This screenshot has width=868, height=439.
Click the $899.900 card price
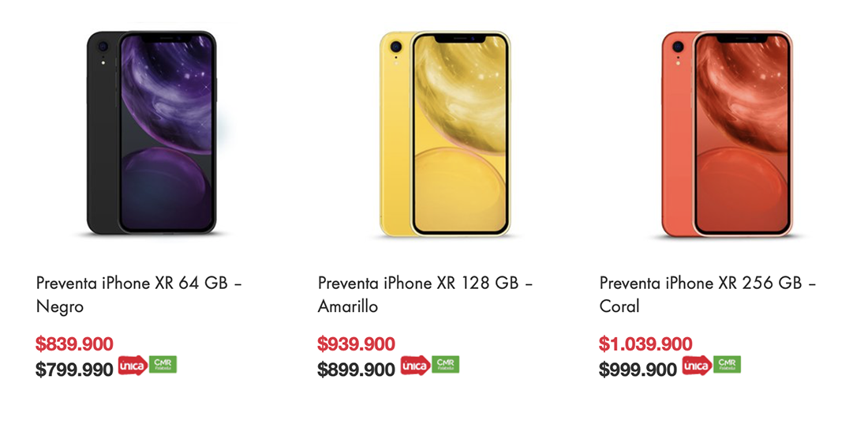point(356,370)
